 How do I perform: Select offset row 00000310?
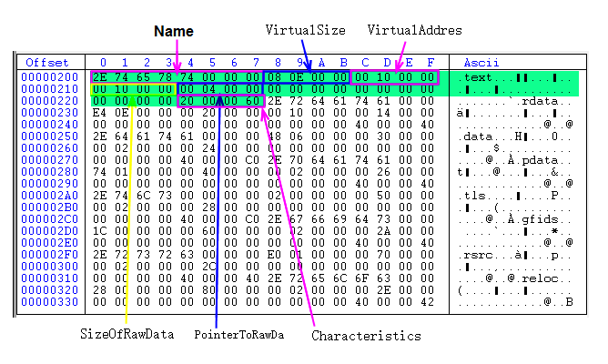[50, 278]
